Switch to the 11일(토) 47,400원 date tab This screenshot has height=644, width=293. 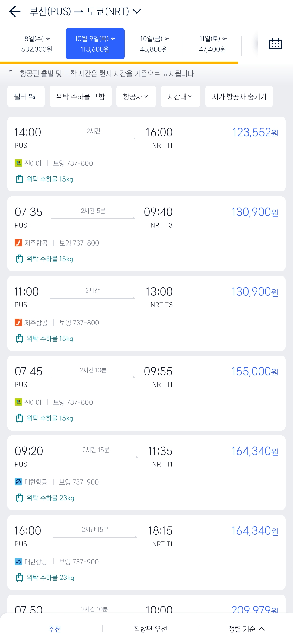tap(212, 44)
